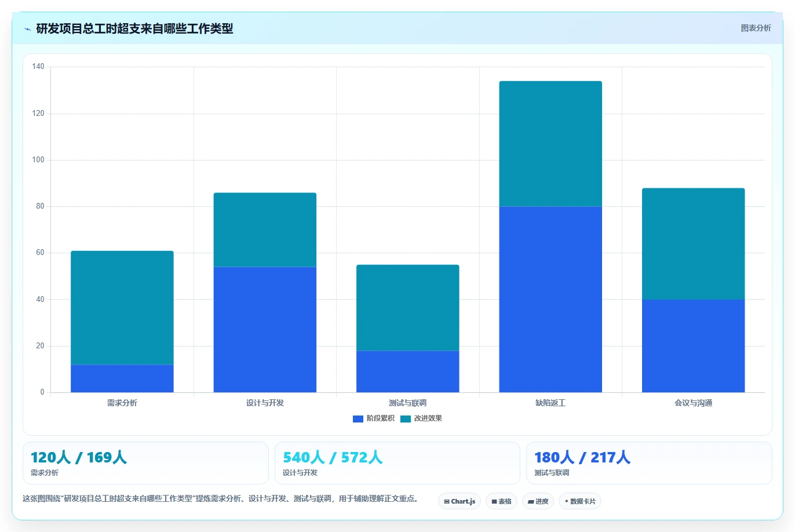Toggle the 阶段累积 legend entry

(373, 418)
